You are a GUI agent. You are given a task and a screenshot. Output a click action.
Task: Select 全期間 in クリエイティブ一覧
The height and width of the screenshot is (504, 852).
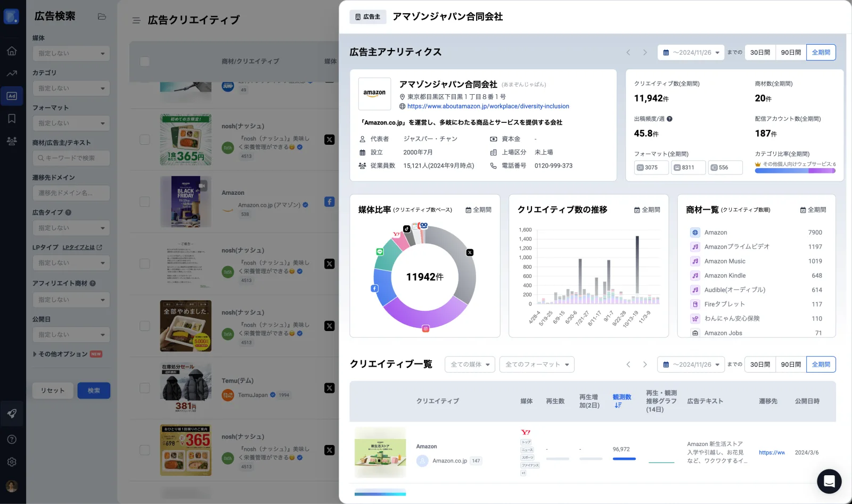pyautogui.click(x=821, y=365)
